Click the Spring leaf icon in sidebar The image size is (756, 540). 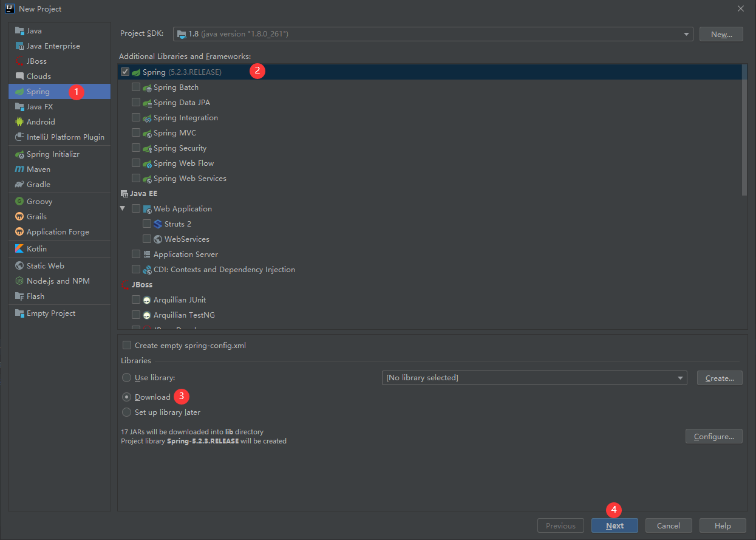[19, 91]
